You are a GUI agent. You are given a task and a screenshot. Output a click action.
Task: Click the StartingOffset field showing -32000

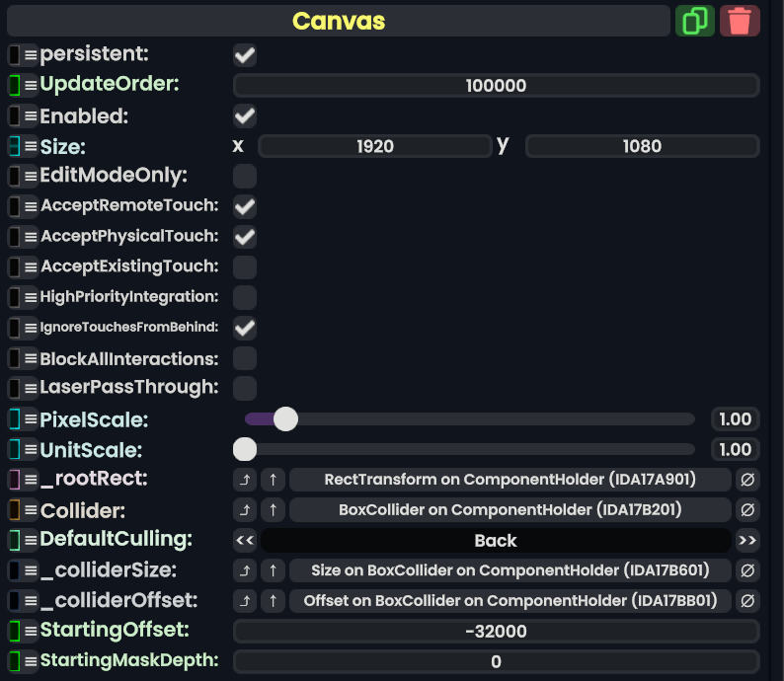click(x=496, y=632)
